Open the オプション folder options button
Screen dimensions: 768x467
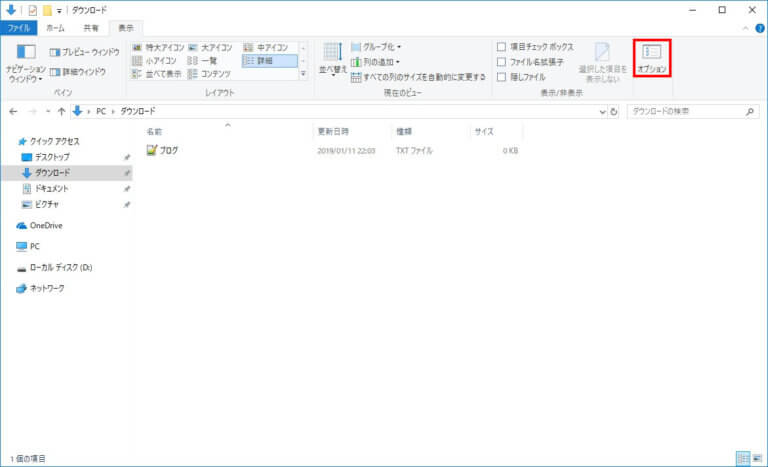coord(651,58)
